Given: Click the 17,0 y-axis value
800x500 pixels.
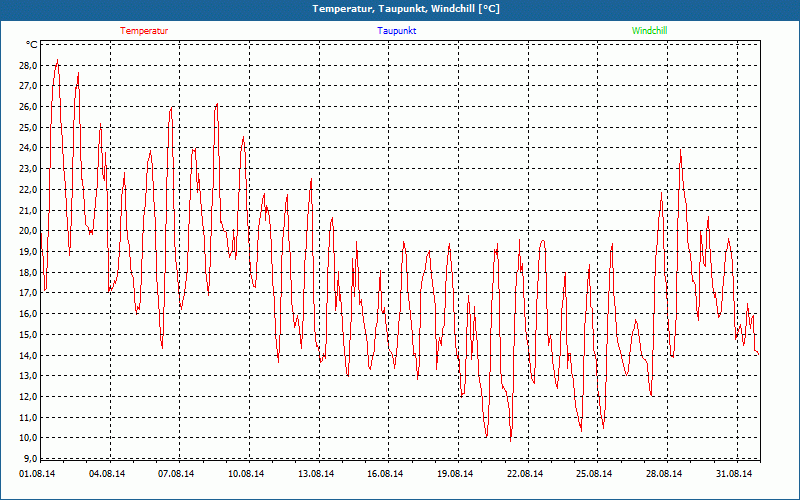Looking at the screenshot, I should click(x=29, y=293).
